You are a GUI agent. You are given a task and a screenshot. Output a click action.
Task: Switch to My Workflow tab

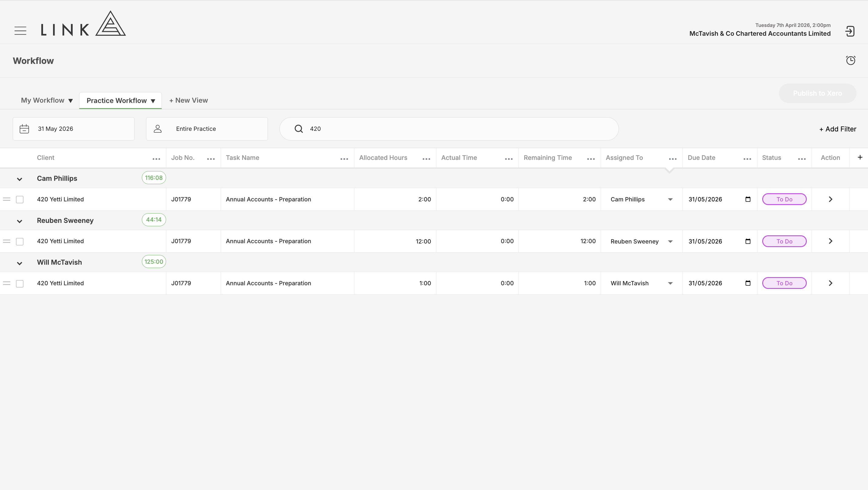42,100
